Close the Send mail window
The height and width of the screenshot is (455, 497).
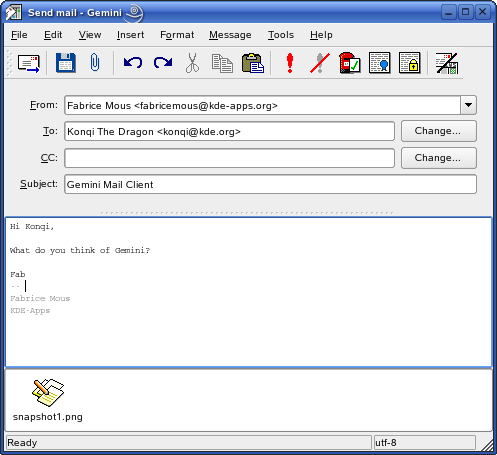point(482,12)
